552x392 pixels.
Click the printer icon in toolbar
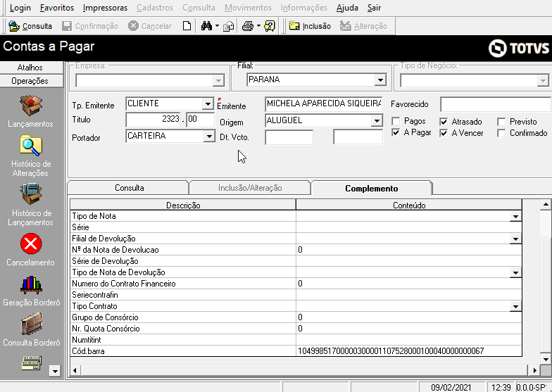pyautogui.click(x=248, y=26)
